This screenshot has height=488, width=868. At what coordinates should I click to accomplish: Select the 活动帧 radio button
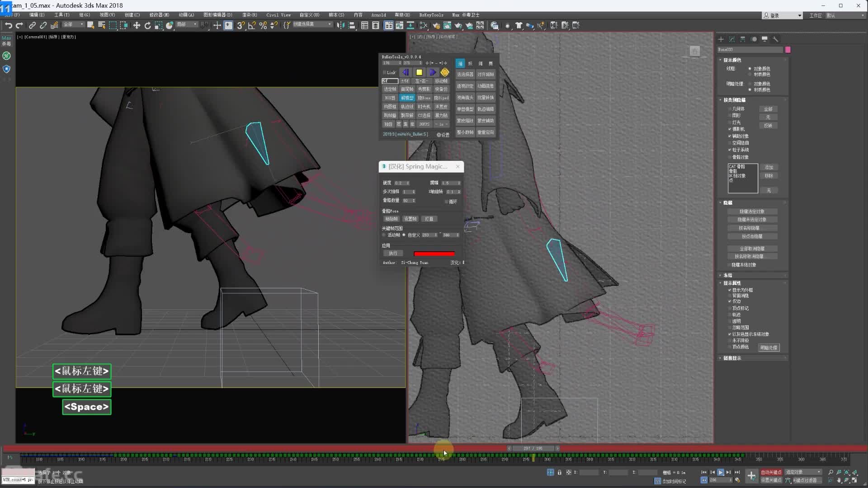[x=384, y=235]
